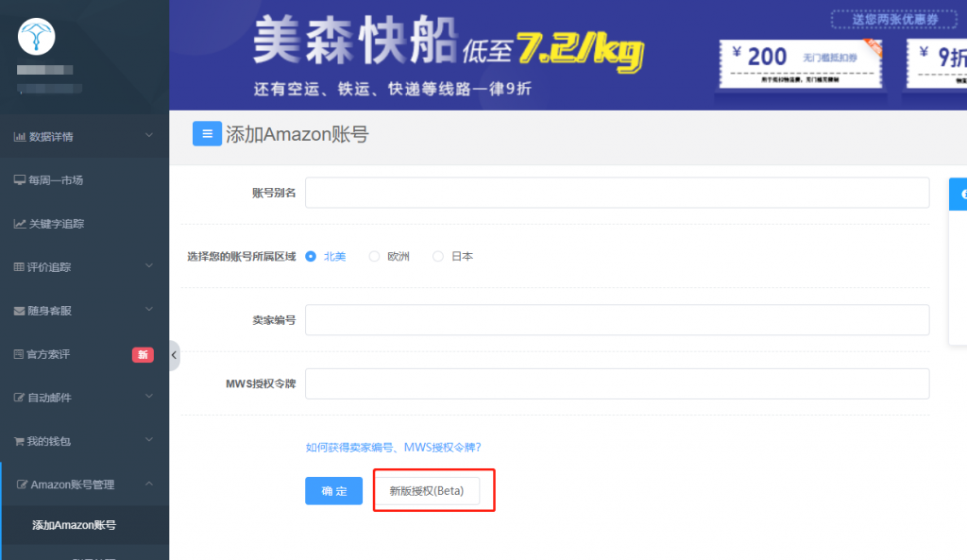The width and height of the screenshot is (967, 560).
Task: Expand the 评价追踪 submenu chevron
Action: [149, 265]
